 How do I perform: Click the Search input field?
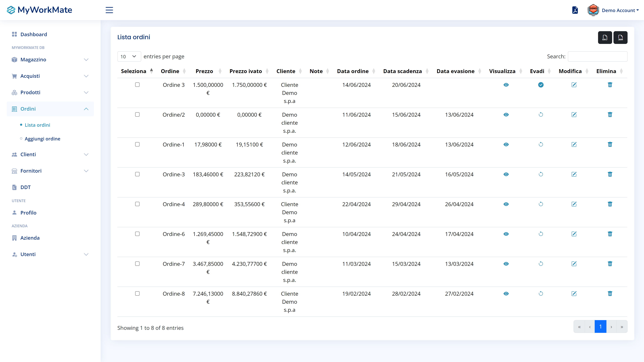(597, 56)
